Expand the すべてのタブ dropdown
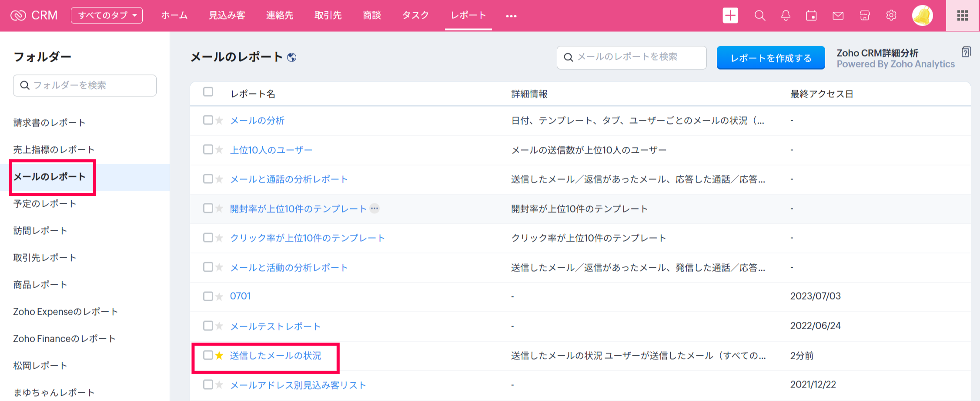 point(107,16)
